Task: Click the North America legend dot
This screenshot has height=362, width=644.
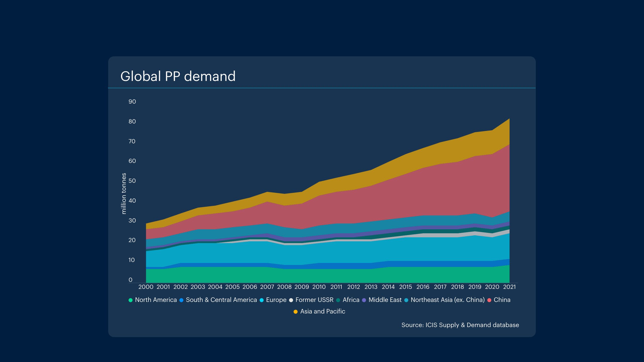Action: point(131,300)
